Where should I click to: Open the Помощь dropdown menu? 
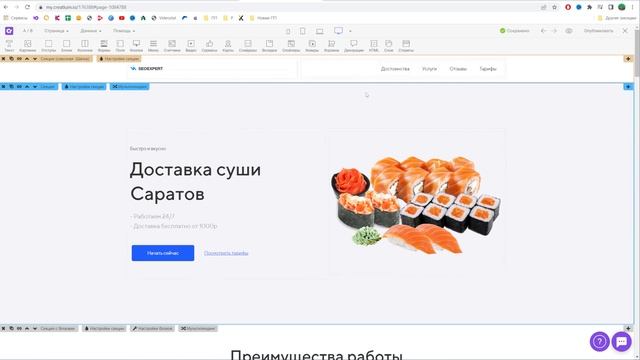[124, 31]
